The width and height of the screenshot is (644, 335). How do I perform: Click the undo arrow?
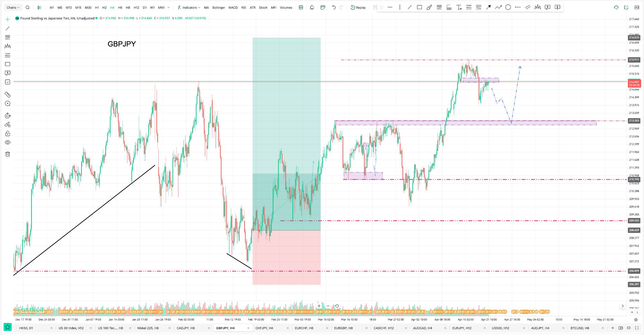pos(334,7)
